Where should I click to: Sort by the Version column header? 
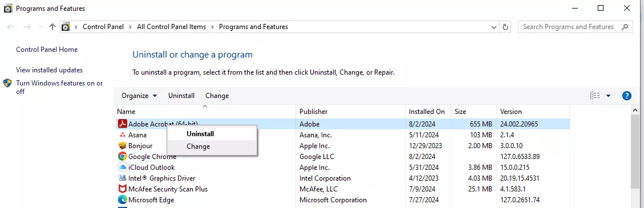[533, 112]
